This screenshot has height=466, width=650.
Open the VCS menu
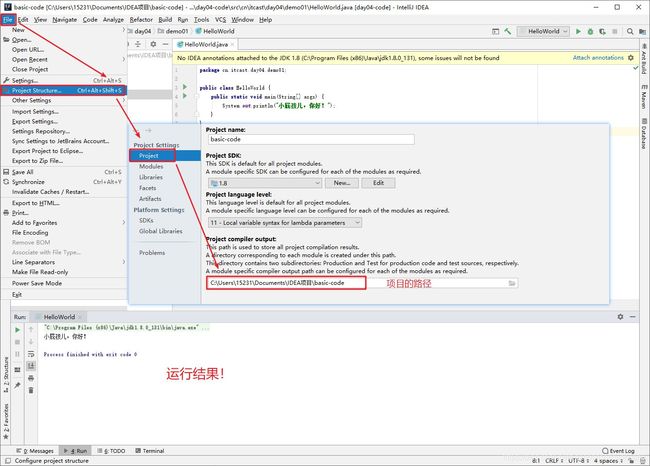[220, 19]
